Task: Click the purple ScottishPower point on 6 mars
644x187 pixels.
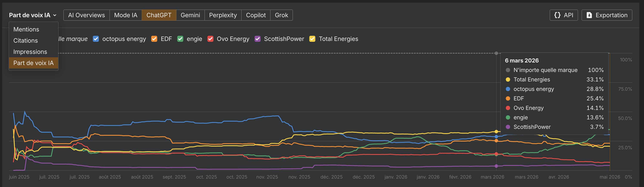Action: (x=496, y=166)
